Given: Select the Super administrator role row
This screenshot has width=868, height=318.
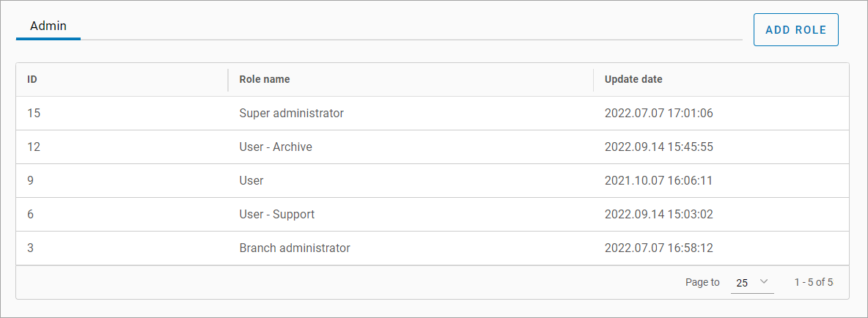Looking at the screenshot, I should click(x=291, y=114).
